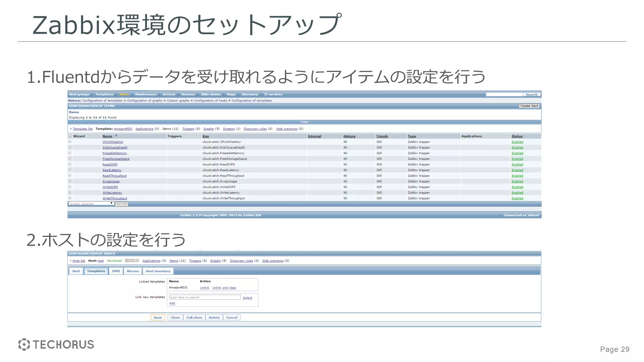Open the Templates menu item
The height and width of the screenshot is (362, 644).
pos(104,94)
